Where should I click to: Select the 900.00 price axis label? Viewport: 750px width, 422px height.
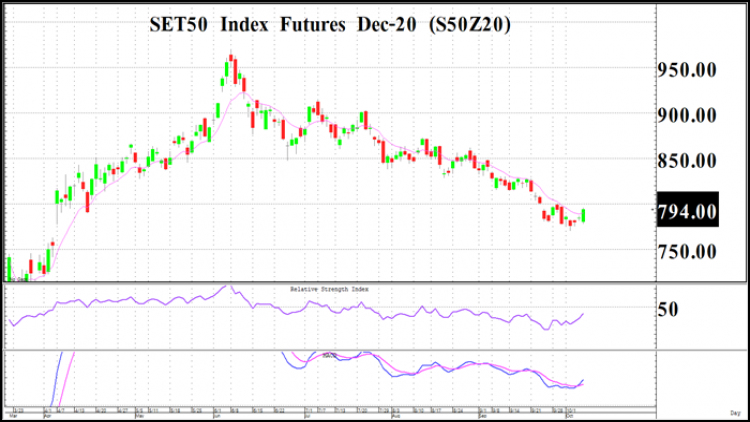click(687, 115)
